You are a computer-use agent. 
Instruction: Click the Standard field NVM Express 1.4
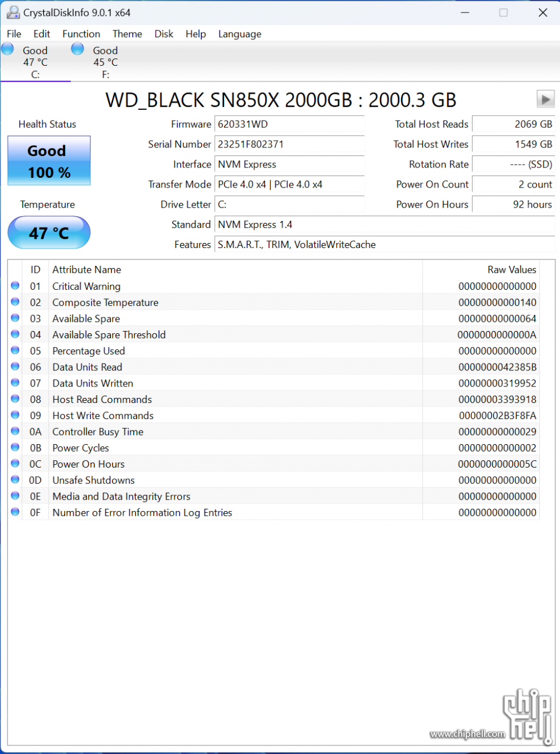coord(385,225)
